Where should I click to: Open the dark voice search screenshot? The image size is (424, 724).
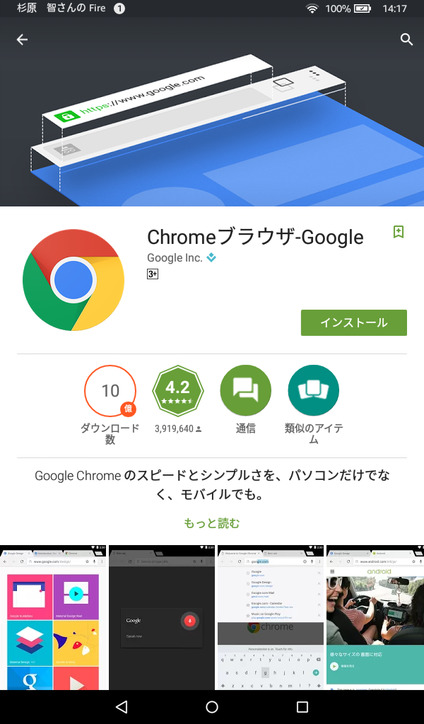pos(162,617)
